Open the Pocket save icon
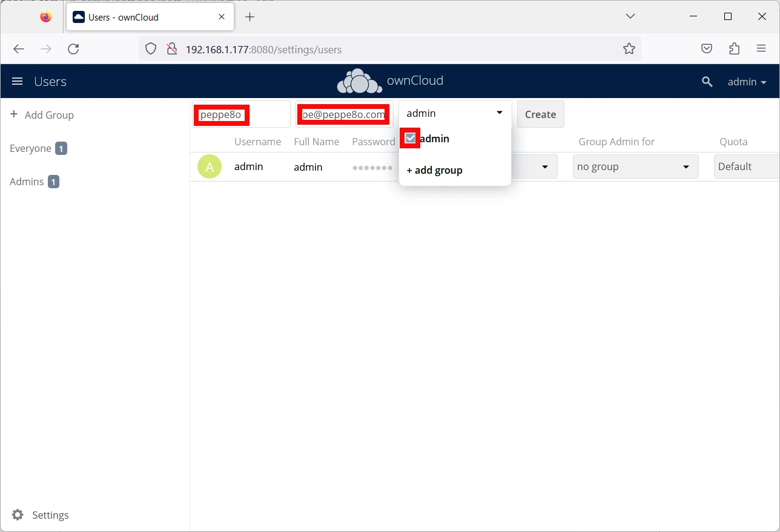This screenshot has width=780, height=532. (707, 49)
